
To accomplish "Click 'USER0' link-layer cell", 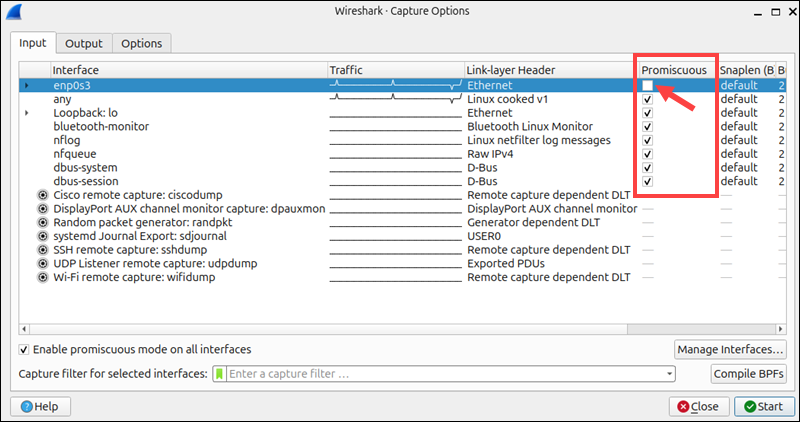I will click(x=484, y=236).
